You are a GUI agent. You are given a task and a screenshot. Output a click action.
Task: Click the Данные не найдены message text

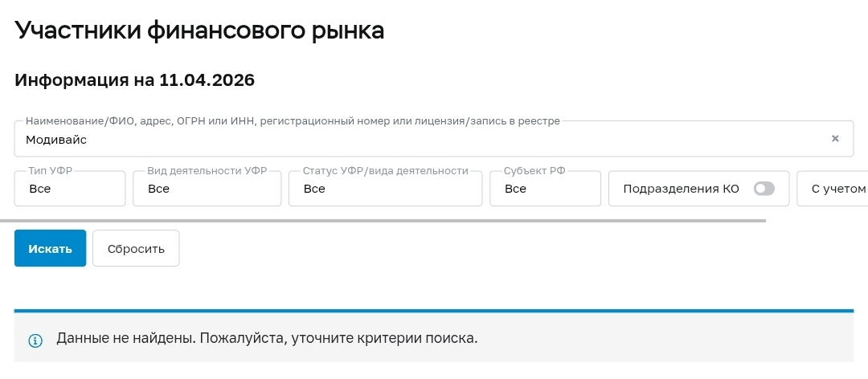[x=267, y=338]
